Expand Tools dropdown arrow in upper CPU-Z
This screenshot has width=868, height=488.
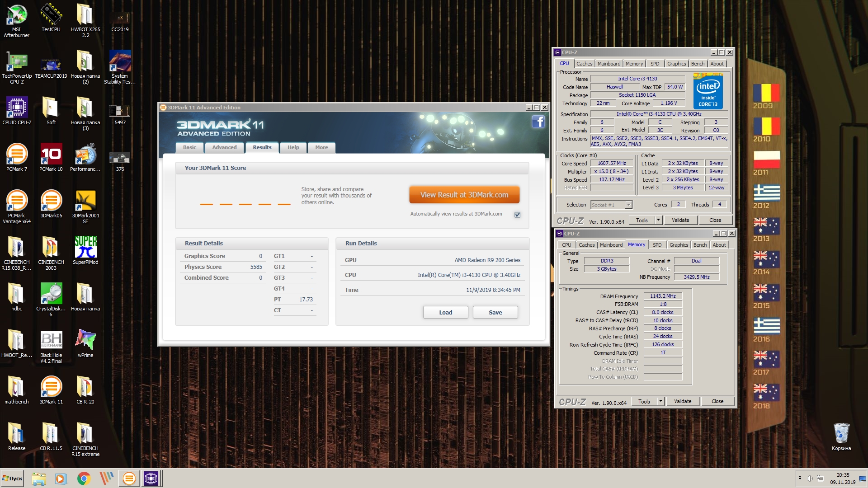(658, 220)
